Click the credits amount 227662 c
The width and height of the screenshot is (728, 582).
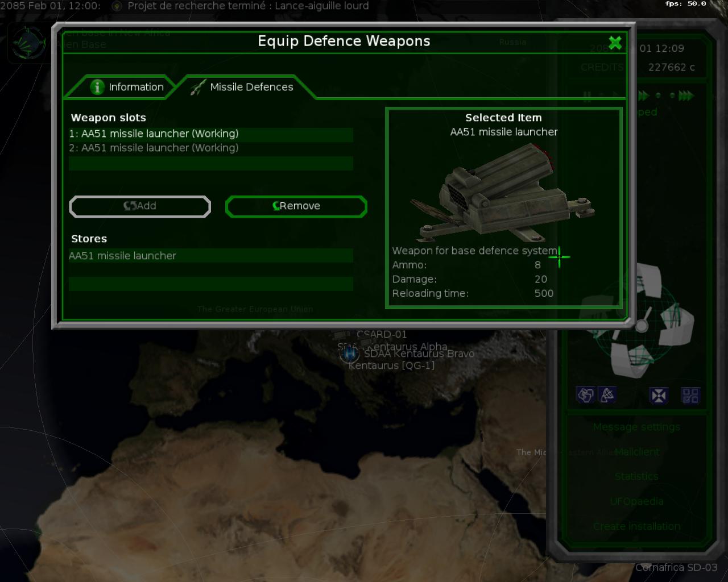pos(672,67)
